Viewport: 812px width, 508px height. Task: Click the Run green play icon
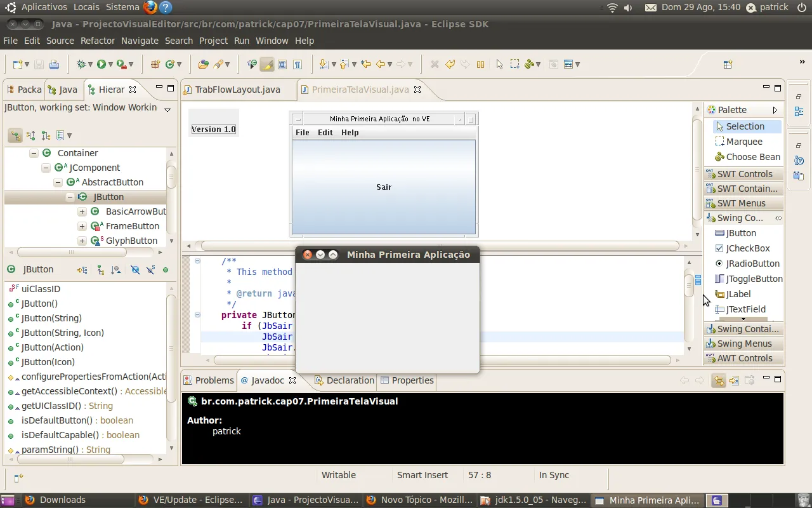click(101, 64)
